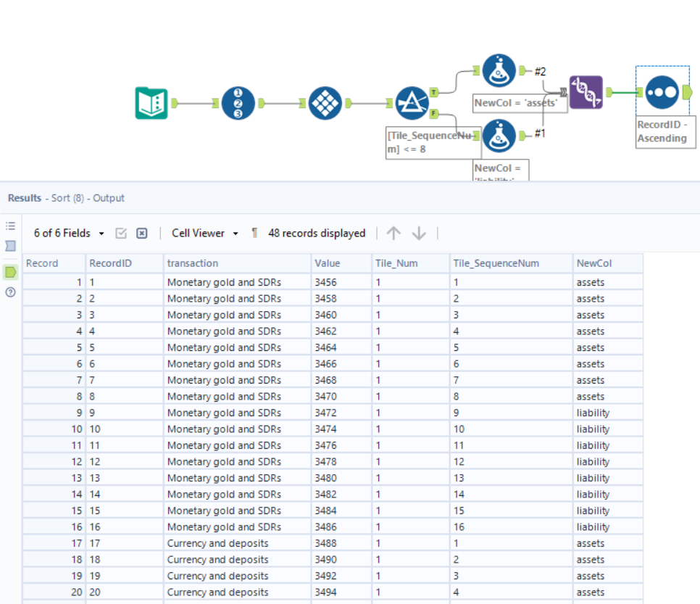Select the Input Data tool on canvas
This screenshot has width=700, height=604.
(151, 103)
